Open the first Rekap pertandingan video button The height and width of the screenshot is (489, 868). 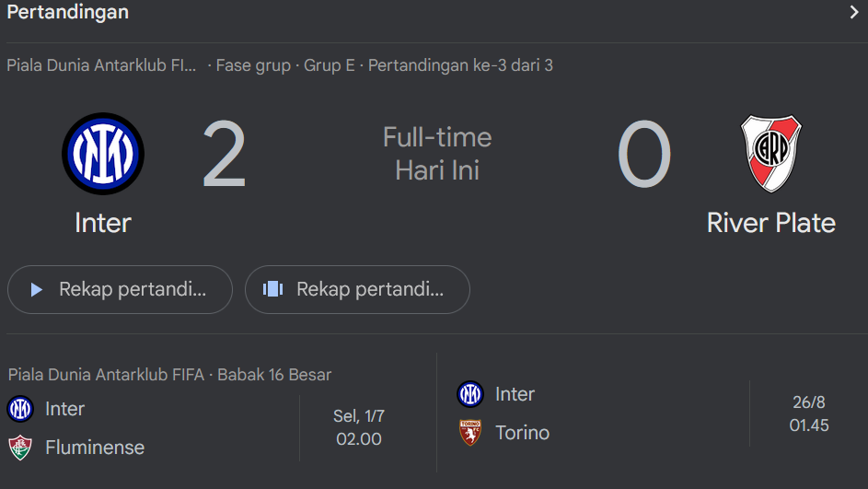pos(121,290)
